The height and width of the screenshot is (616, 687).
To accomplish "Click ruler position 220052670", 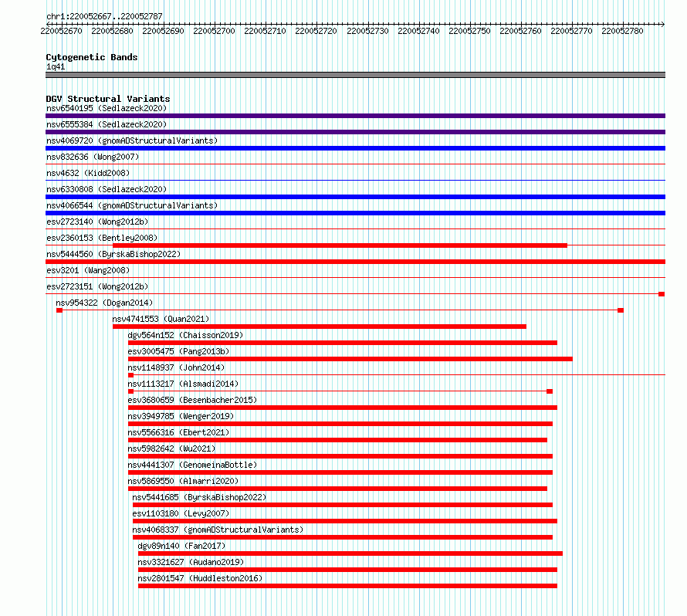I will (61, 31).
